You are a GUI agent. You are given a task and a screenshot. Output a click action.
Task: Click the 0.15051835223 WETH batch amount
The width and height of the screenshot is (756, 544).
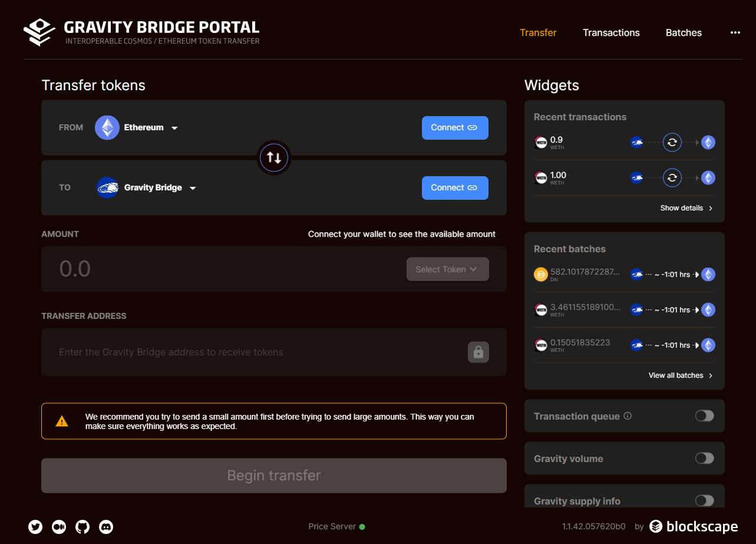click(x=580, y=343)
